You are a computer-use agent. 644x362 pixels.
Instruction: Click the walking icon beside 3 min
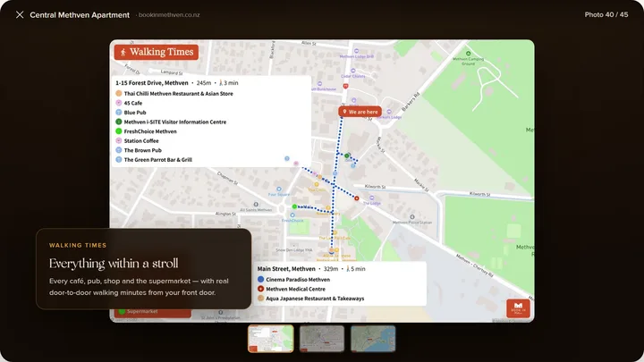[221, 82]
